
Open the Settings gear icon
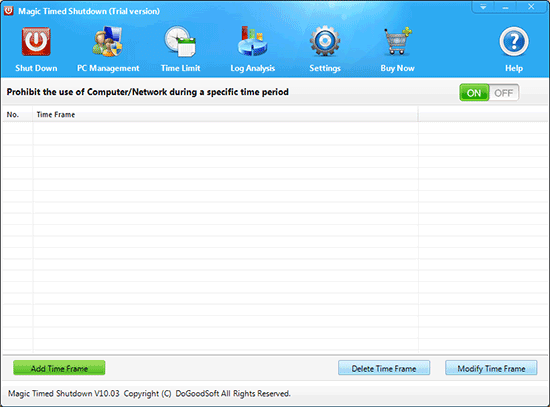pos(325,41)
